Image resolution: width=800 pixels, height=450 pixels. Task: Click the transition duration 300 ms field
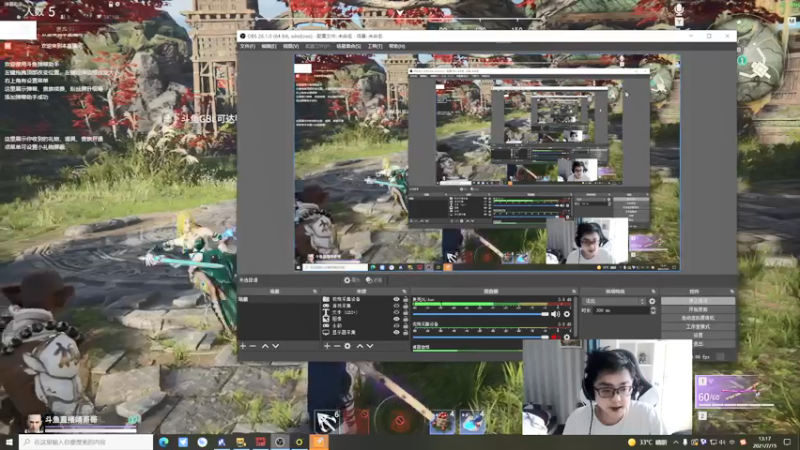[621, 310]
